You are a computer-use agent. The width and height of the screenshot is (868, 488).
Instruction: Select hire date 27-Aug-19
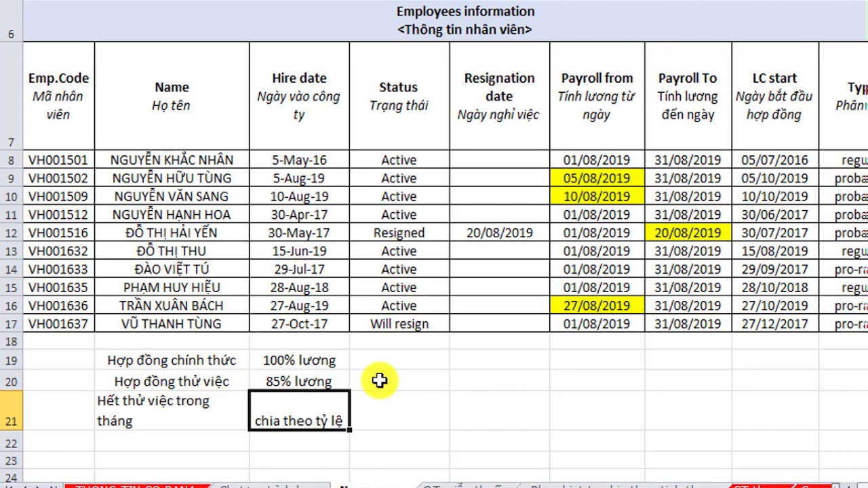coord(299,306)
